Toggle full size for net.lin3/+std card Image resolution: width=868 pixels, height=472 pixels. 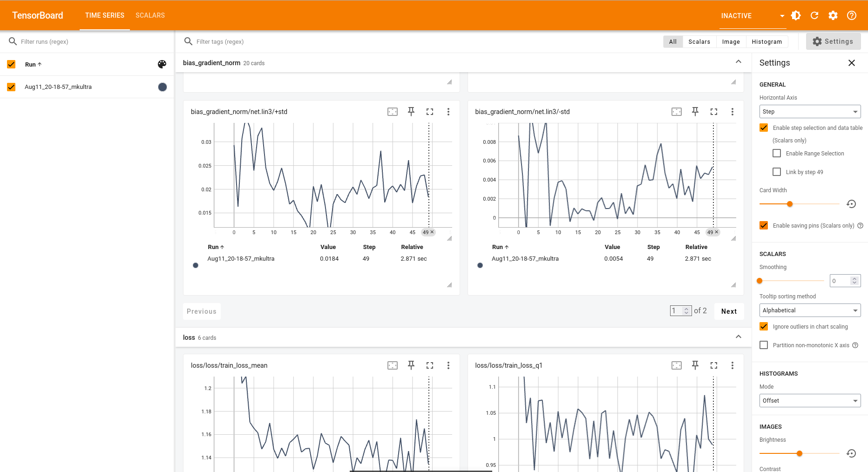tap(430, 112)
